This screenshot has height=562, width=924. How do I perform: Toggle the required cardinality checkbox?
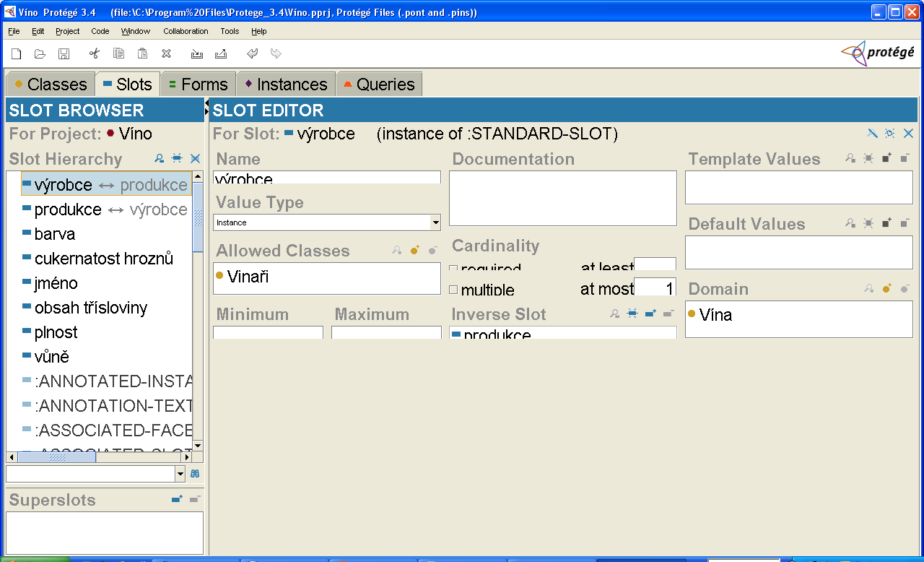[453, 269]
